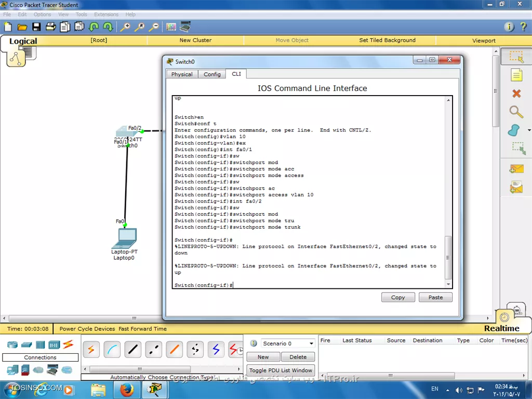This screenshot has height=399, width=532.
Task: Click the Copy button in CLI window
Action: (x=398, y=297)
